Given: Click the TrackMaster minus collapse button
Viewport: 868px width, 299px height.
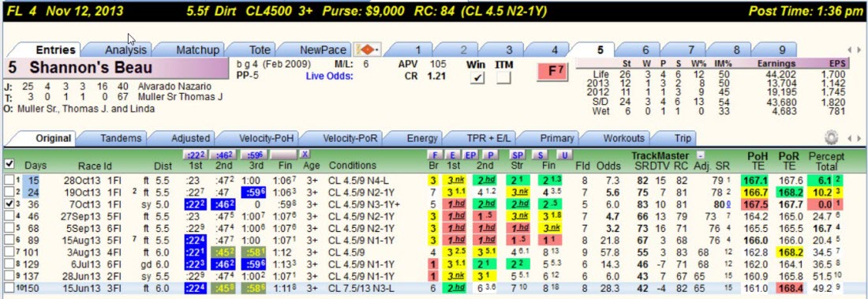Looking at the screenshot, I should point(700,155).
